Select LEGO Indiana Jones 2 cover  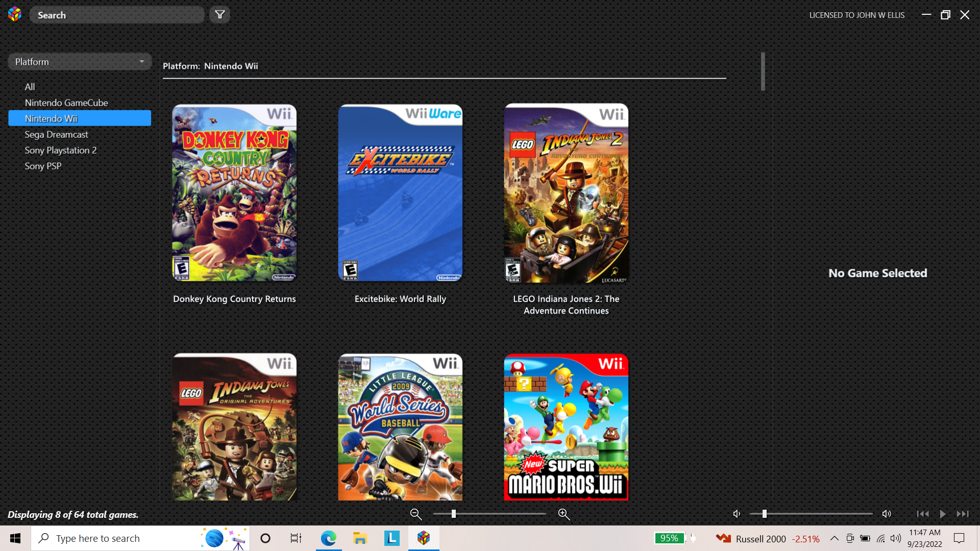coord(566,193)
